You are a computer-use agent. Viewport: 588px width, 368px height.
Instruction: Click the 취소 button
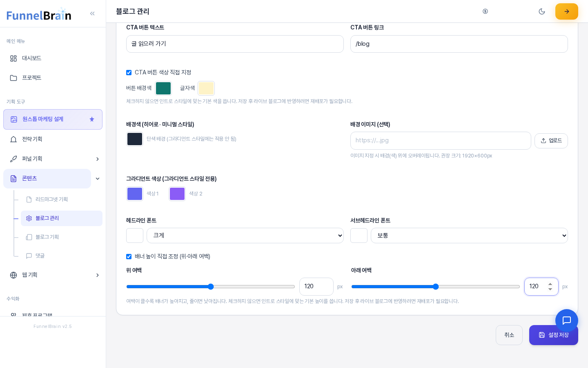pos(509,335)
